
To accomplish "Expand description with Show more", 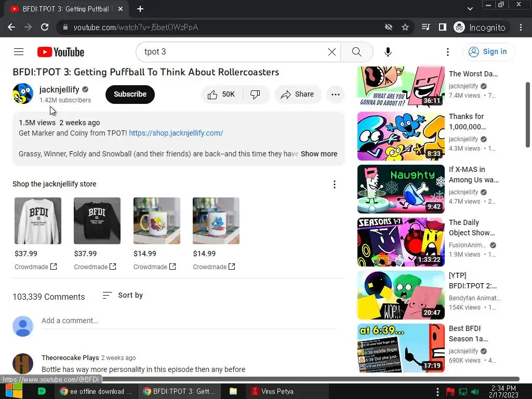I will pyautogui.click(x=319, y=154).
